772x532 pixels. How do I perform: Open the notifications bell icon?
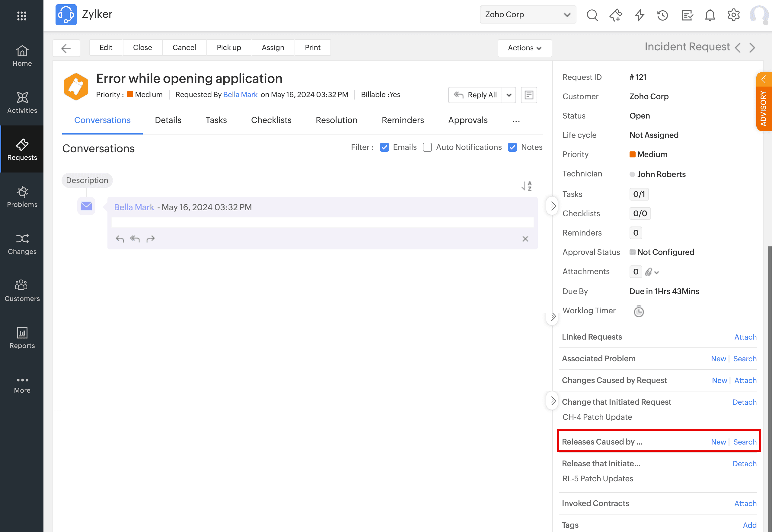(x=710, y=15)
